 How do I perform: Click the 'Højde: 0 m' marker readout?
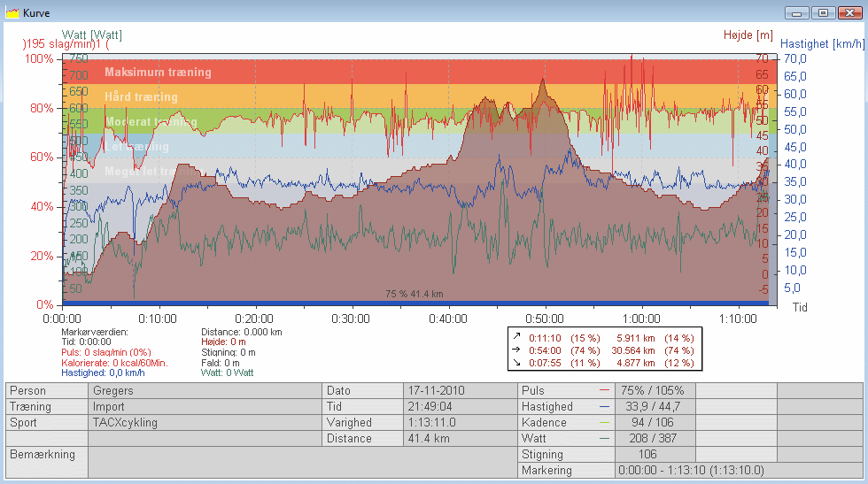(223, 342)
